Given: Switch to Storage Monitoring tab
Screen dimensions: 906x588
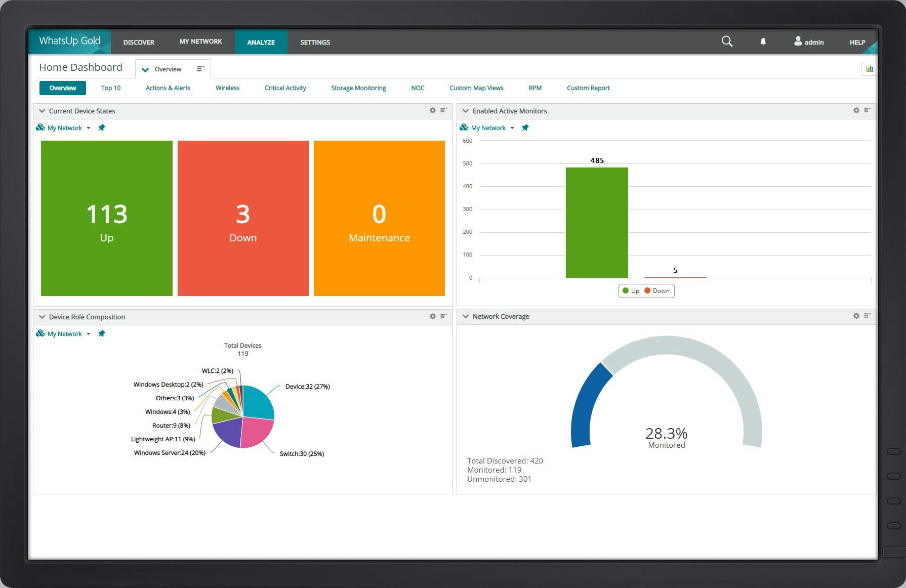Looking at the screenshot, I should (x=358, y=88).
